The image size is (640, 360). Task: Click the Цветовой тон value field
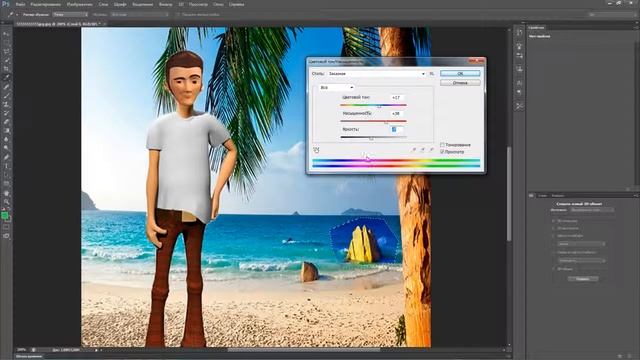(x=397, y=98)
